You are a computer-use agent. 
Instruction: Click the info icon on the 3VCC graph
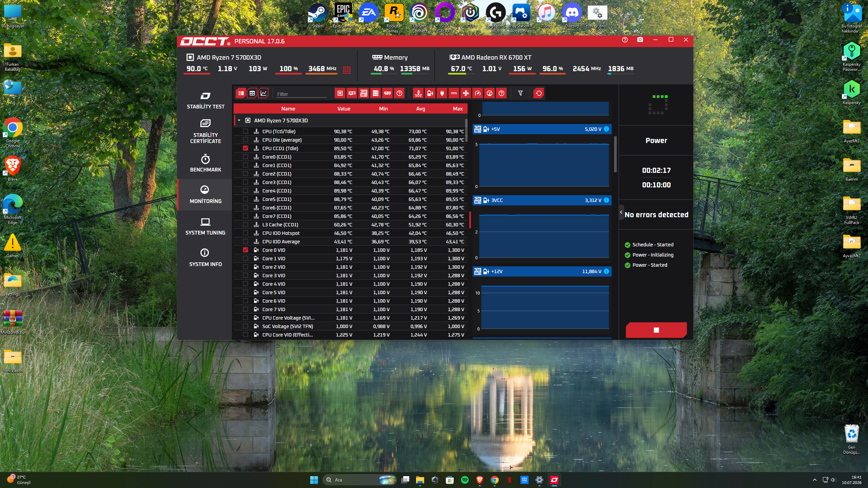607,200
